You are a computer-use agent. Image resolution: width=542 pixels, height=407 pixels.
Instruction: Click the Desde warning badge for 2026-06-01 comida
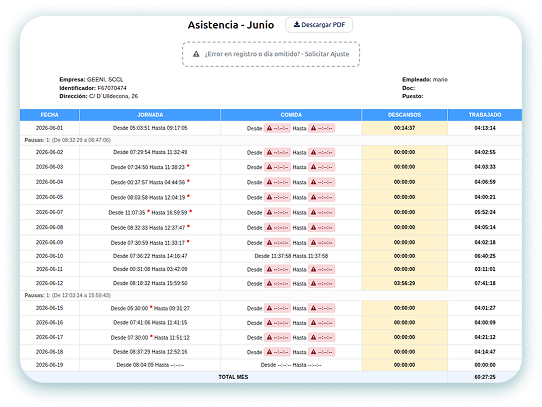277,128
